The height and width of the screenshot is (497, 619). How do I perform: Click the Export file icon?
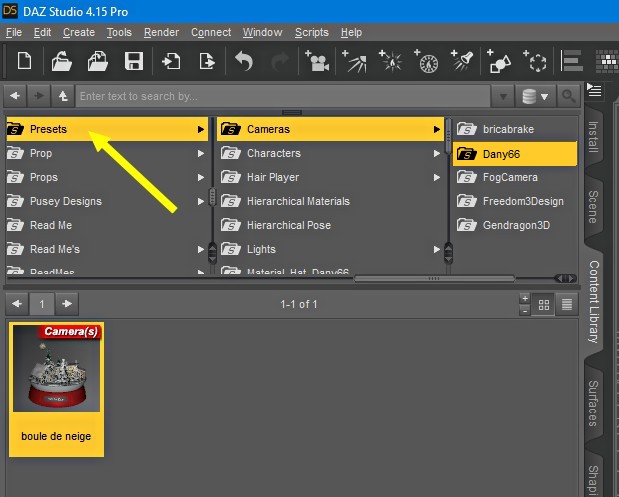206,61
